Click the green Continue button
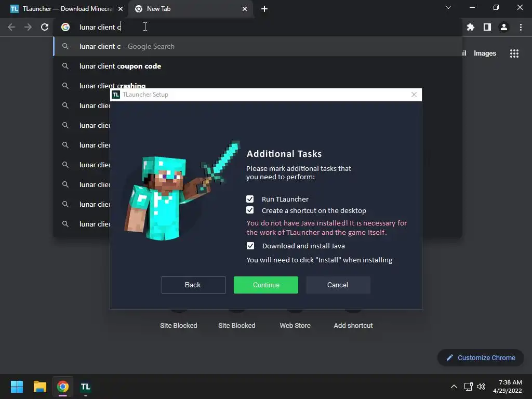The width and height of the screenshot is (532, 399). pos(265,285)
